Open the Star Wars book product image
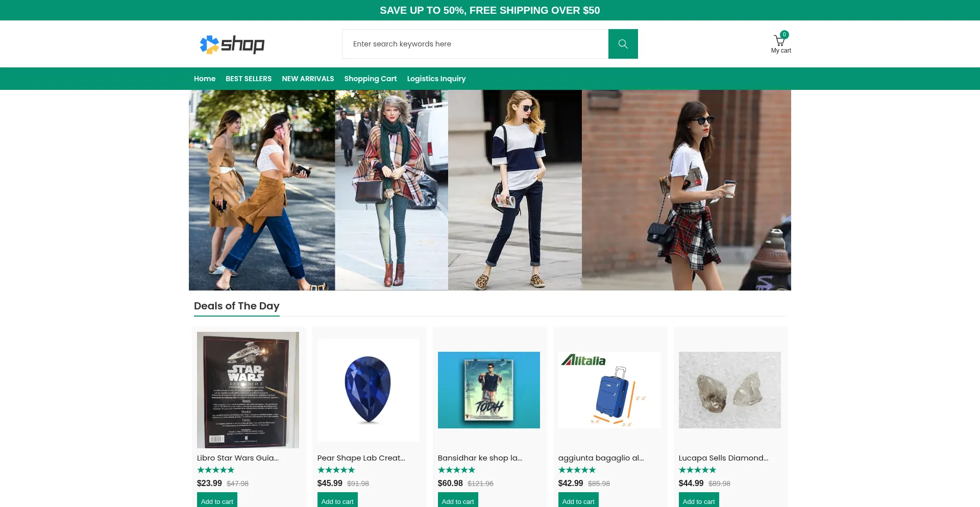 click(248, 390)
